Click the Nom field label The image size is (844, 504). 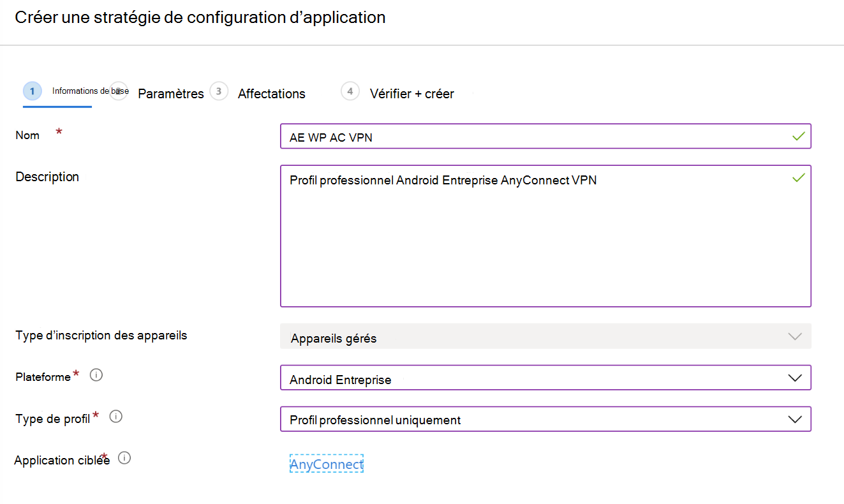pos(27,135)
